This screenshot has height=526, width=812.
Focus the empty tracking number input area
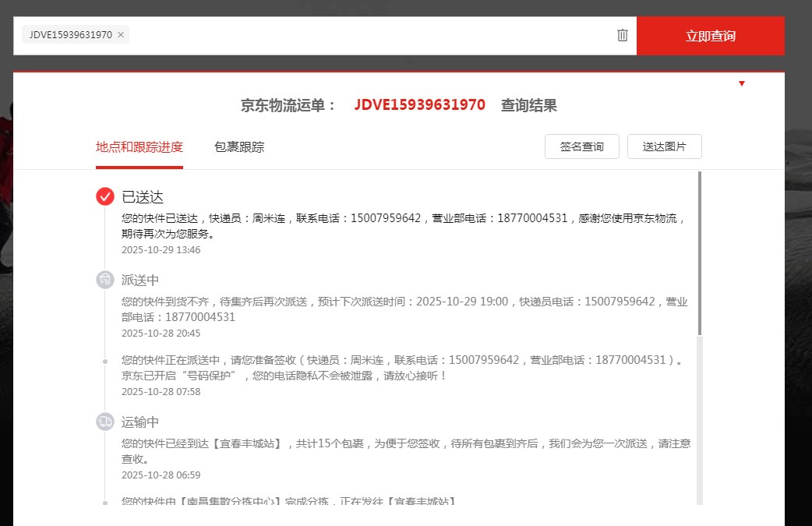click(366, 35)
